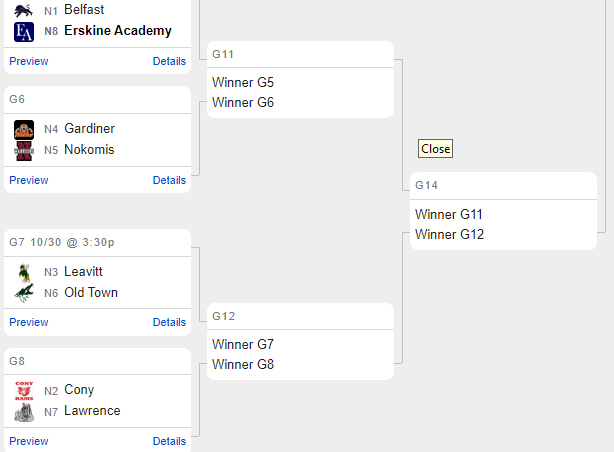Select the G11 bracket game box
Screen dimensions: 614x452
[x=300, y=81]
